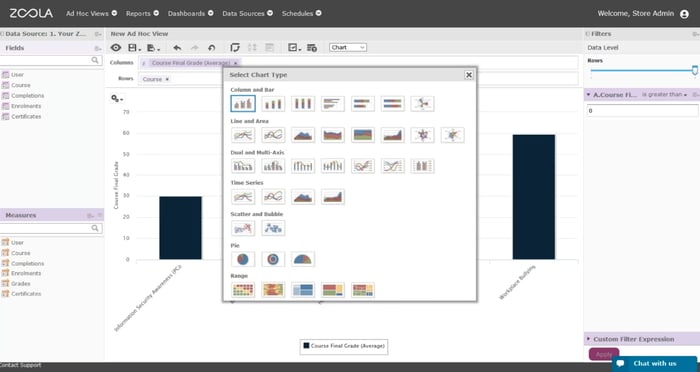This screenshot has width=700, height=372.
Task: Open the Save toolbar menu
Action: [x=134, y=48]
